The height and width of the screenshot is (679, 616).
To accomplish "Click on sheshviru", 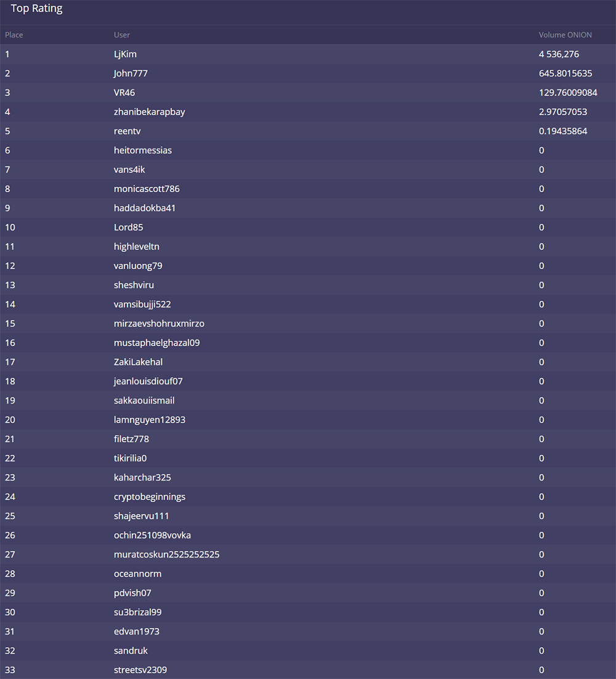I will pyautogui.click(x=134, y=285).
